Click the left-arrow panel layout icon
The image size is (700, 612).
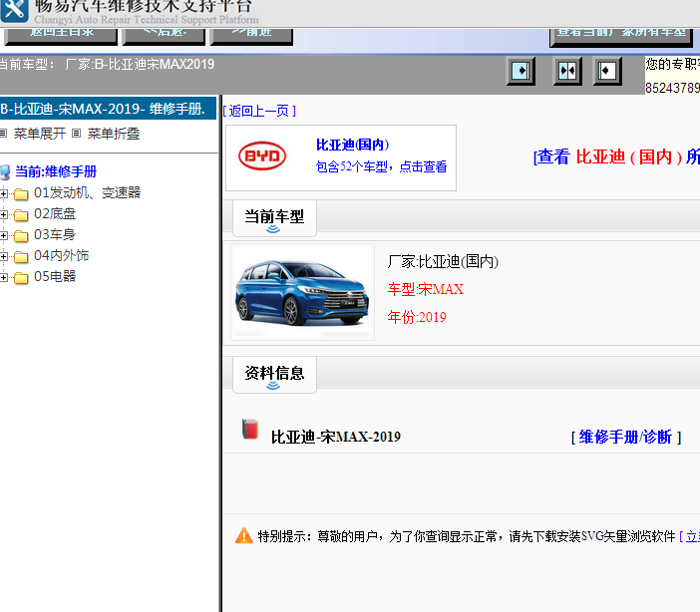tap(607, 71)
